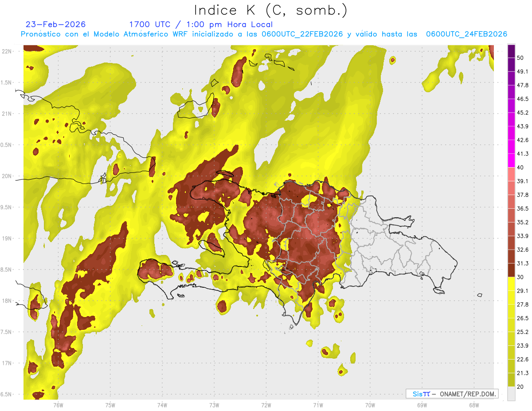Click the '18N' latitude label
Viewport: 532px width, 411px height.
tap(7, 301)
